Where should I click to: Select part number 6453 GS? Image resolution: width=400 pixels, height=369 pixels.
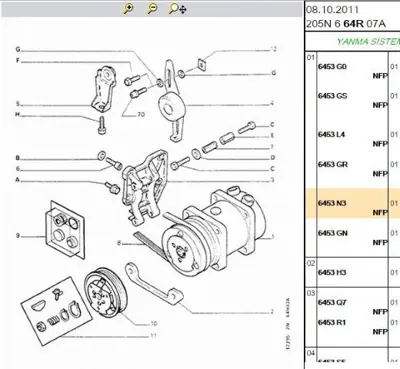(x=332, y=96)
